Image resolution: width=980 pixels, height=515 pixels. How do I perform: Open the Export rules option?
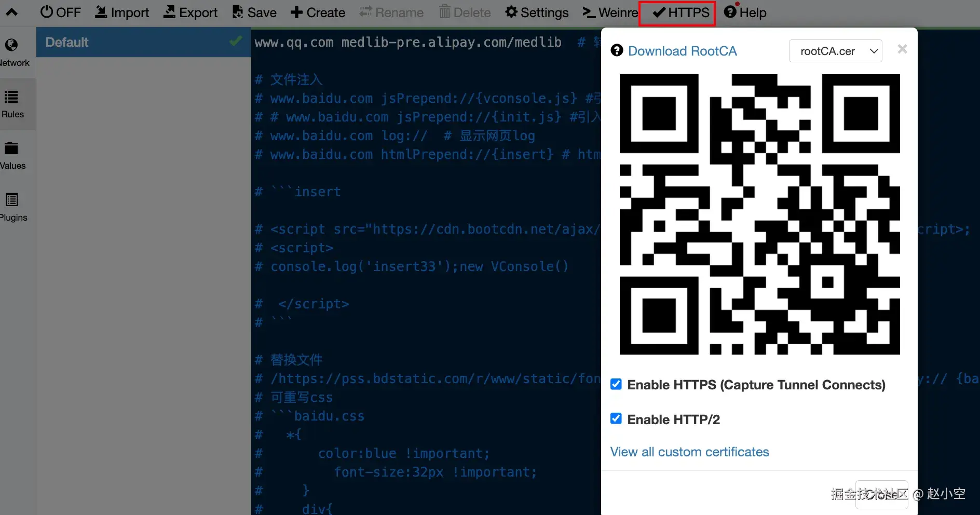pyautogui.click(x=190, y=12)
